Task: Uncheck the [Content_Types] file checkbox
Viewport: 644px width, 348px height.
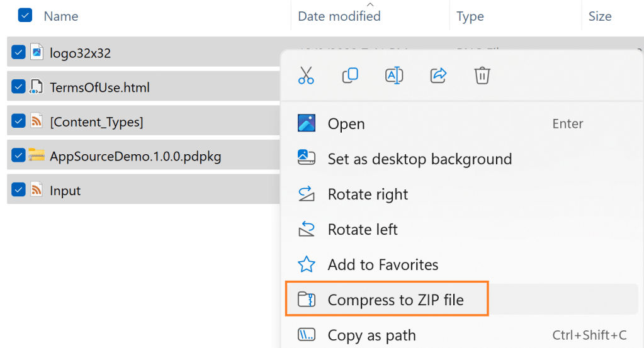Action: pos(18,121)
